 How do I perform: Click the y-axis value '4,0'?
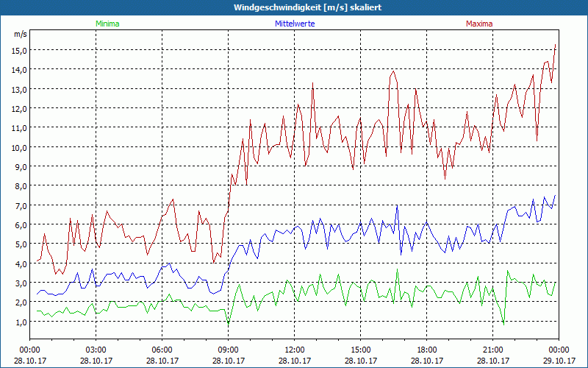[21, 263]
